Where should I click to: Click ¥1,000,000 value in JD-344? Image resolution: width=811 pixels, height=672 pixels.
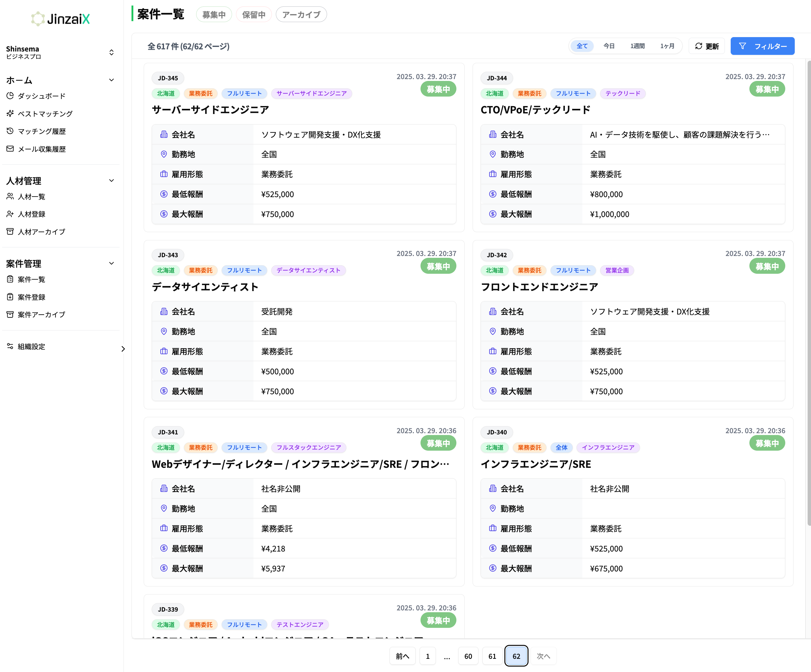coord(609,214)
